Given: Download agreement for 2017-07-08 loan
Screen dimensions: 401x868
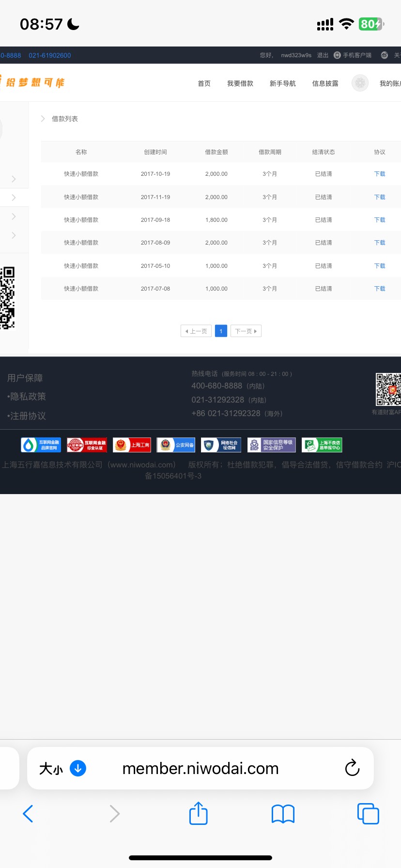Looking at the screenshot, I should 380,289.
